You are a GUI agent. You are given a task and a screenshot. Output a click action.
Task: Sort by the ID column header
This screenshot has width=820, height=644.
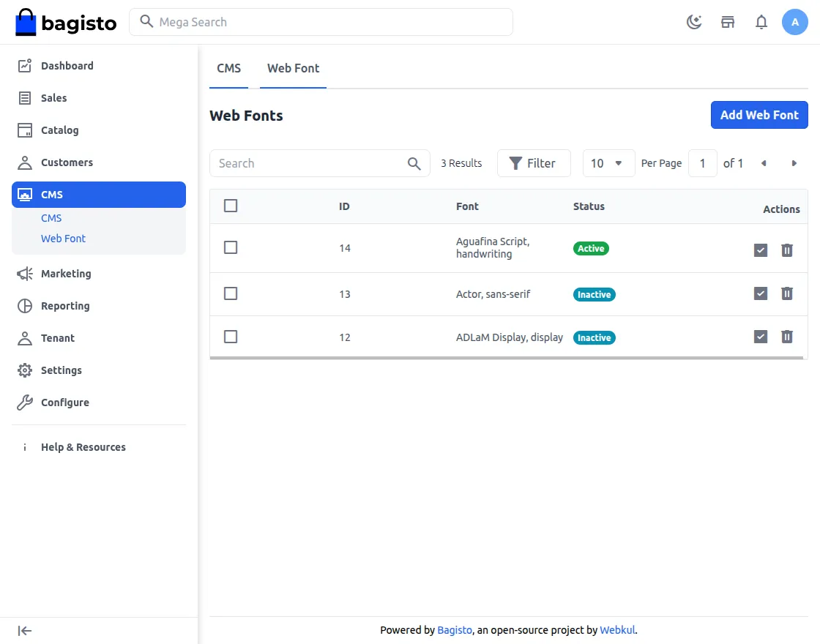pyautogui.click(x=344, y=206)
